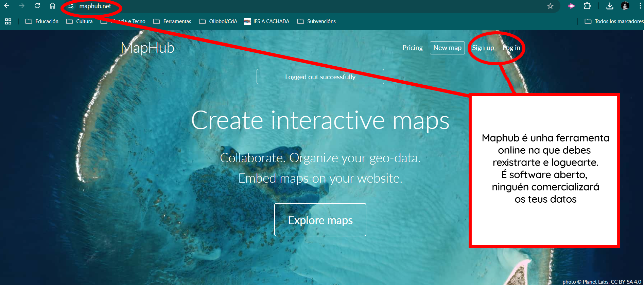Open the Ferramentas bookmarks folder
This screenshot has width=644, height=286.
pyautogui.click(x=172, y=21)
